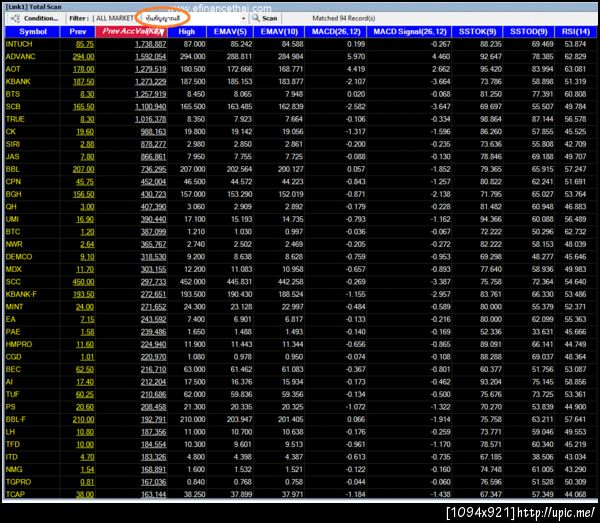This screenshot has width=600, height=523.
Task: Sort by SSTOD(9) column header
Action: click(x=529, y=32)
